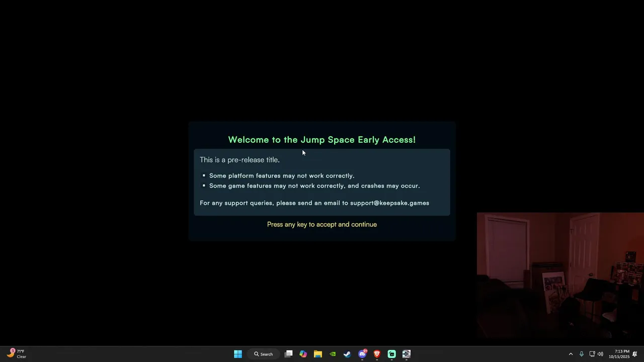
Task: Open the Windows Start menu
Action: [238, 354]
